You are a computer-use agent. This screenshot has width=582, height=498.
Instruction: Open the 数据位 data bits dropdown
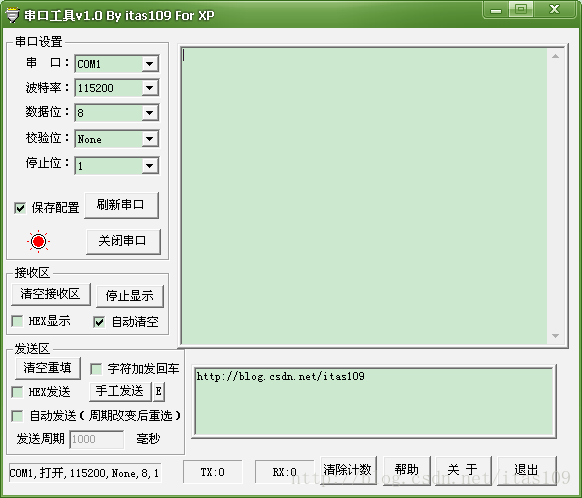pyautogui.click(x=150, y=113)
